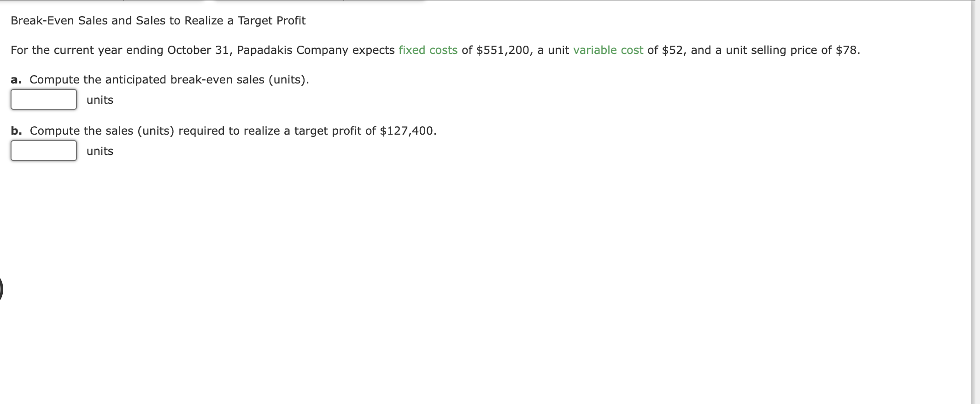Click inside the first empty answer box
The width and height of the screenshot is (980, 404).
(43, 99)
